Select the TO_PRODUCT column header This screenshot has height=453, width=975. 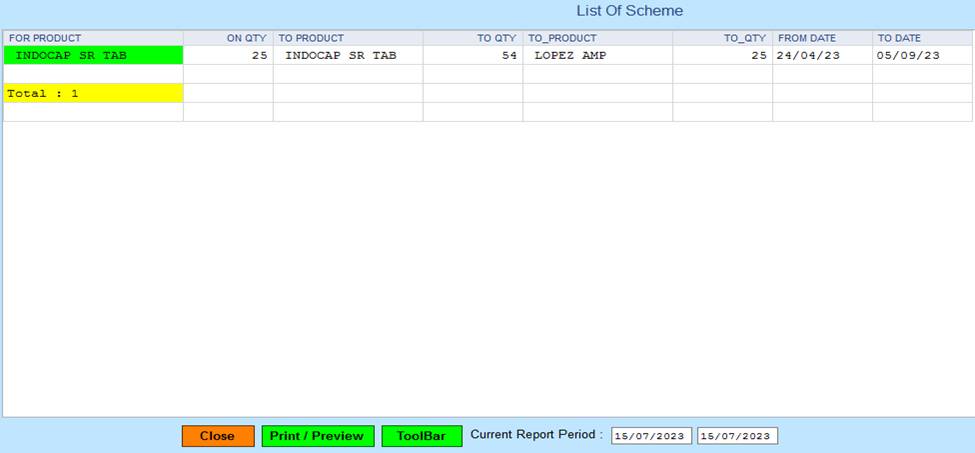(597, 38)
